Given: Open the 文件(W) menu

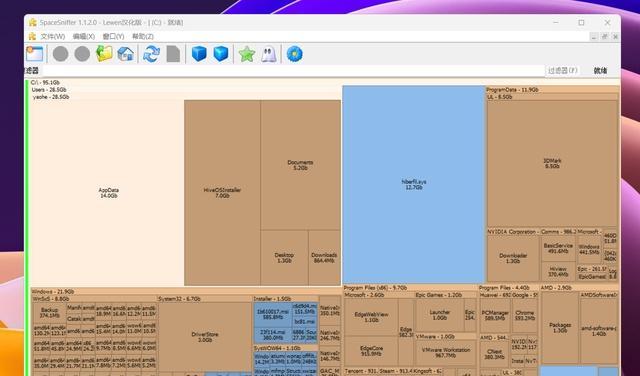Looking at the screenshot, I should click(x=52, y=36).
